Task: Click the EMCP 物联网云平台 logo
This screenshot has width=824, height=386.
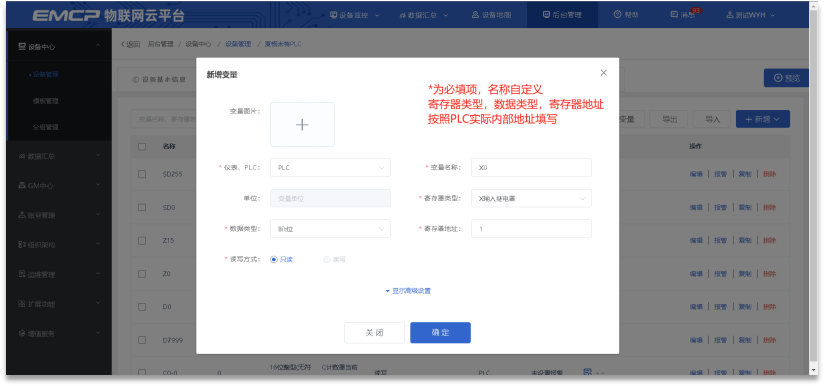Action: (x=108, y=15)
